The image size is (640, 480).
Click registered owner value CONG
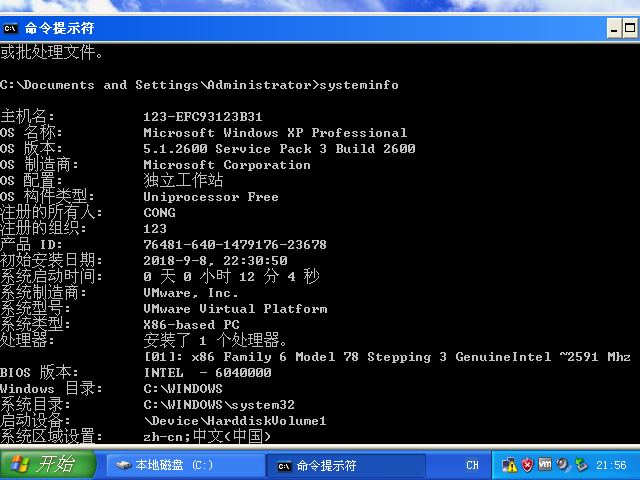[160, 213]
